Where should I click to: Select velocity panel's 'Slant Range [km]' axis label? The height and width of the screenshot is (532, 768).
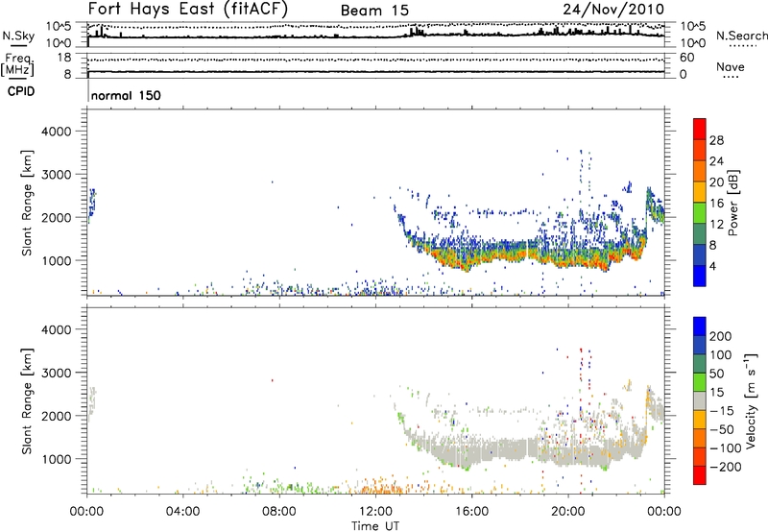tap(27, 401)
